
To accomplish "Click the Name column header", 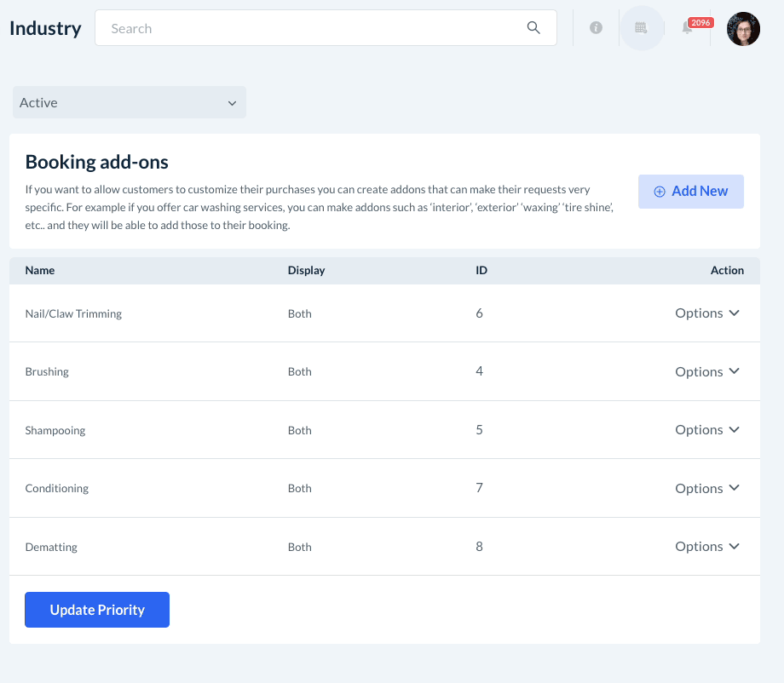I will point(40,270).
